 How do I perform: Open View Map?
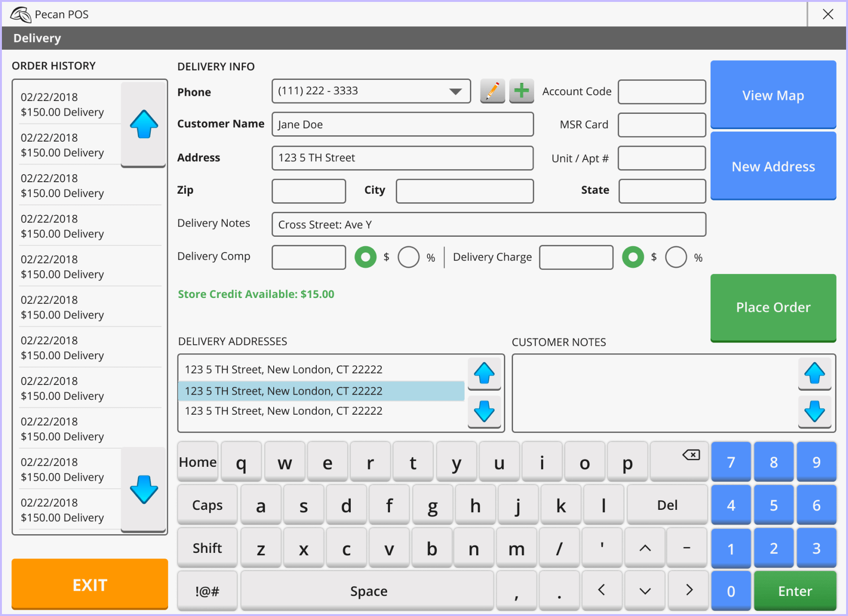click(x=773, y=95)
